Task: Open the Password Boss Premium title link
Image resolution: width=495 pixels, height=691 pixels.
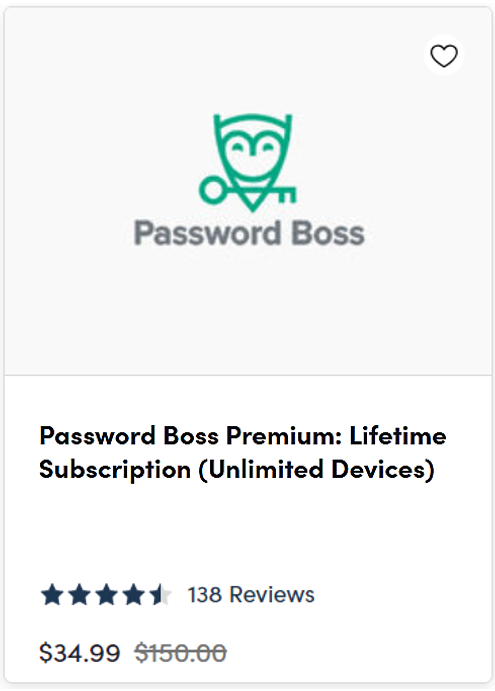Action: coord(243,452)
